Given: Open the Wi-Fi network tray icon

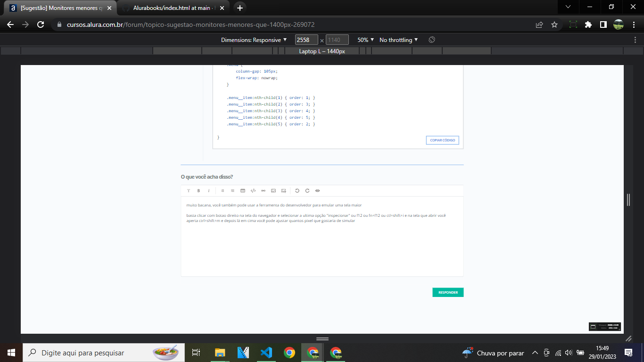Looking at the screenshot, I should pyautogui.click(x=558, y=353).
